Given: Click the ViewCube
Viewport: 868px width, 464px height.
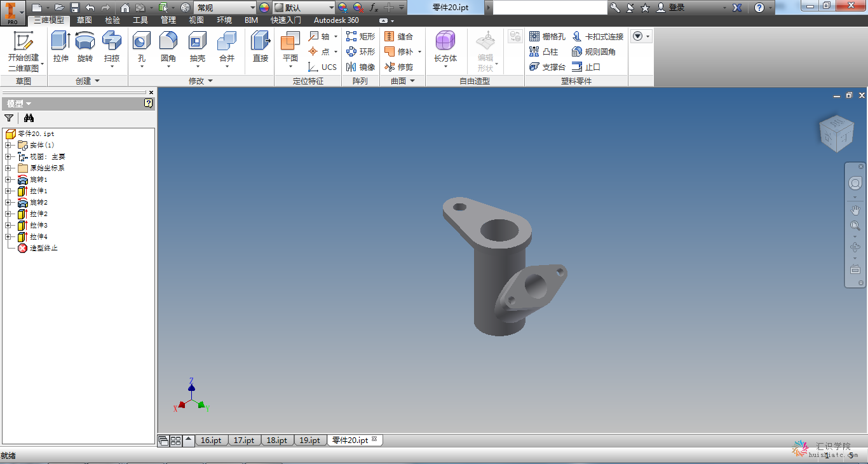Looking at the screenshot, I should pyautogui.click(x=836, y=133).
